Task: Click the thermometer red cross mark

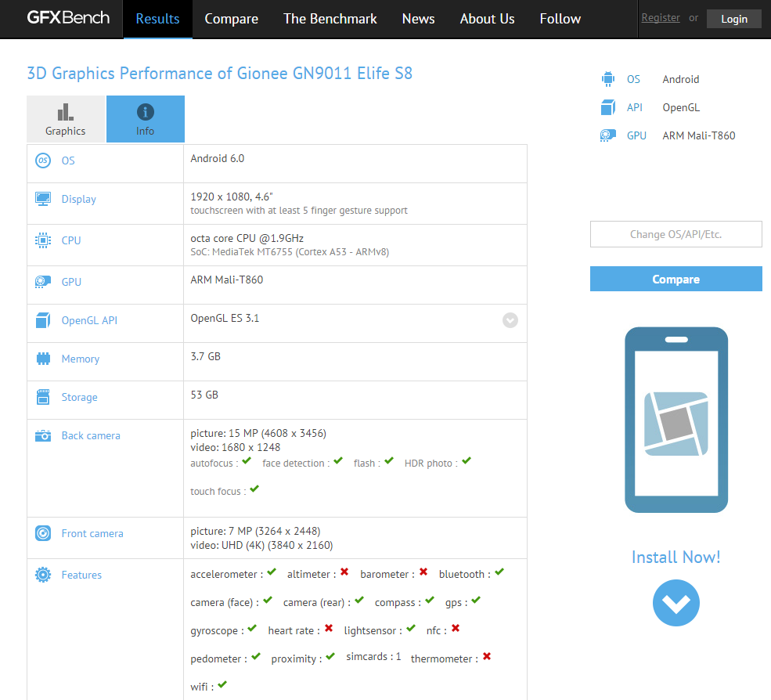Action: 487,656
